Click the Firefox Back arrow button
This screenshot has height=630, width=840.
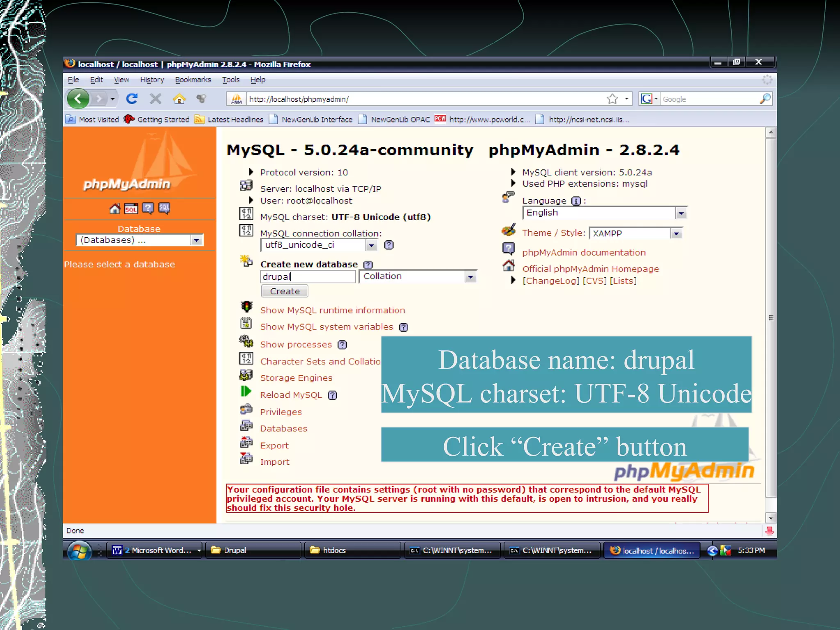(x=78, y=99)
